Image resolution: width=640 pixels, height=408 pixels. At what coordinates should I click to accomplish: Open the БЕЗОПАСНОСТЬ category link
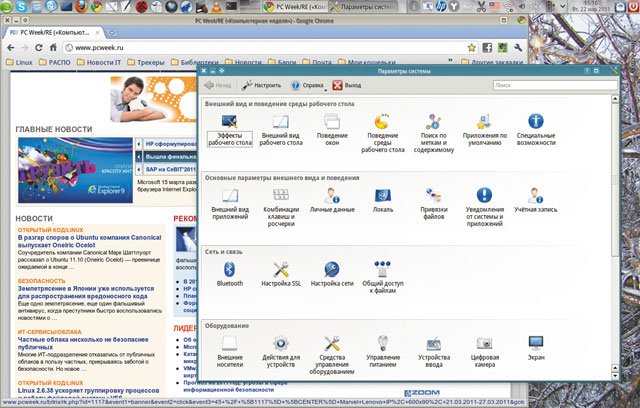(x=41, y=281)
